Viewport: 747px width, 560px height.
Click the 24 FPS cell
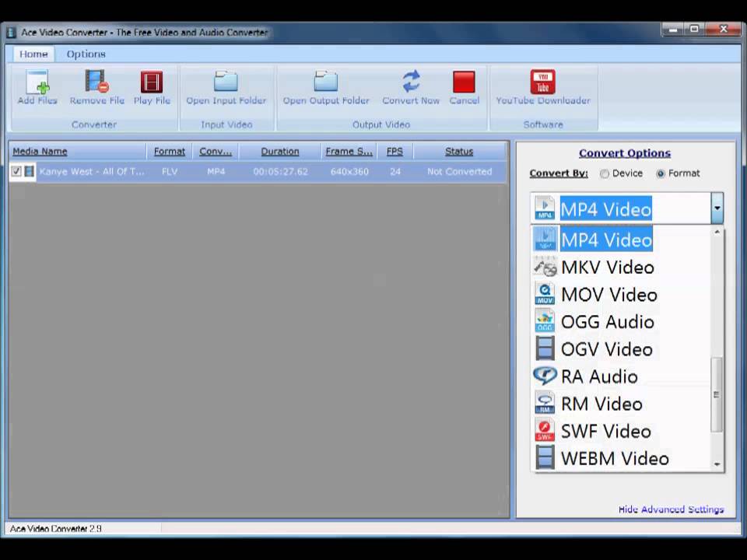pyautogui.click(x=395, y=171)
